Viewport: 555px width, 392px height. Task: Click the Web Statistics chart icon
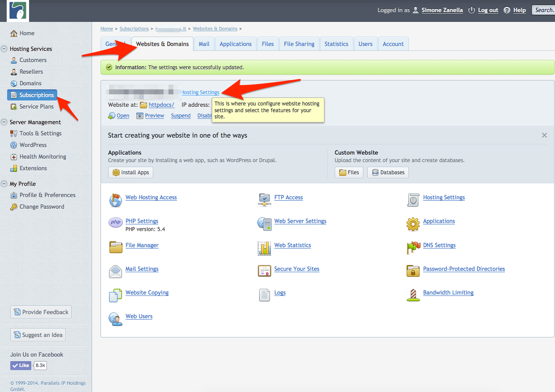(x=265, y=248)
